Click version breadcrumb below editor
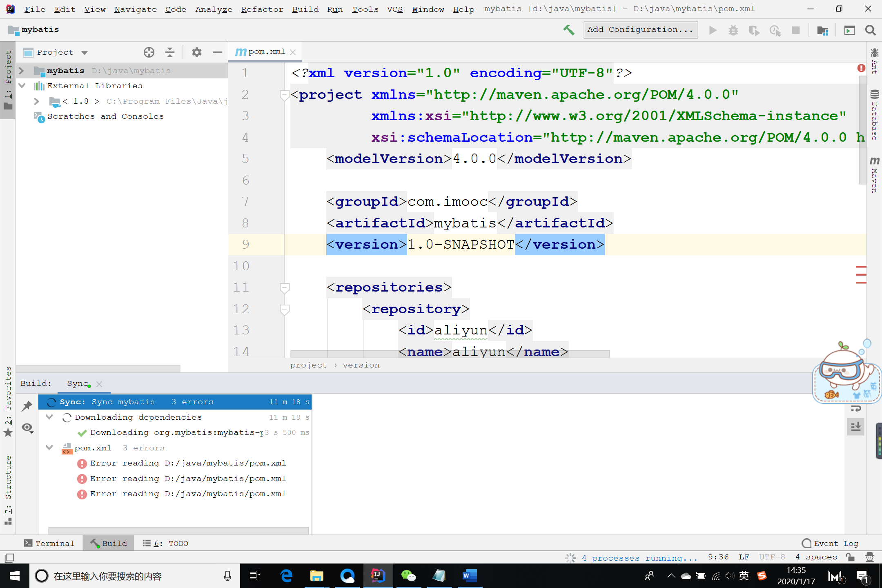 coord(361,365)
